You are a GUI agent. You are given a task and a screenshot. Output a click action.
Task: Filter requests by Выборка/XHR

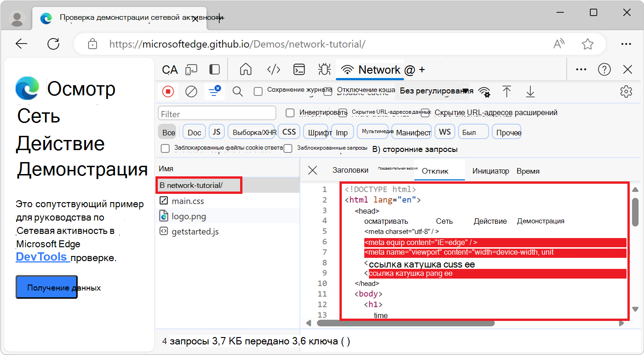(252, 133)
